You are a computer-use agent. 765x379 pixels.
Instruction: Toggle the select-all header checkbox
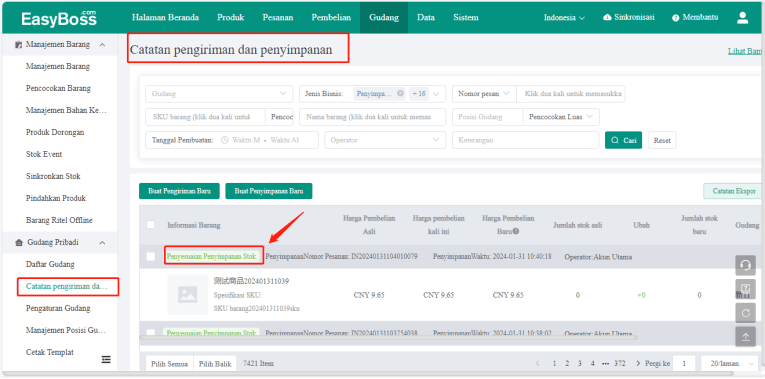coord(151,225)
